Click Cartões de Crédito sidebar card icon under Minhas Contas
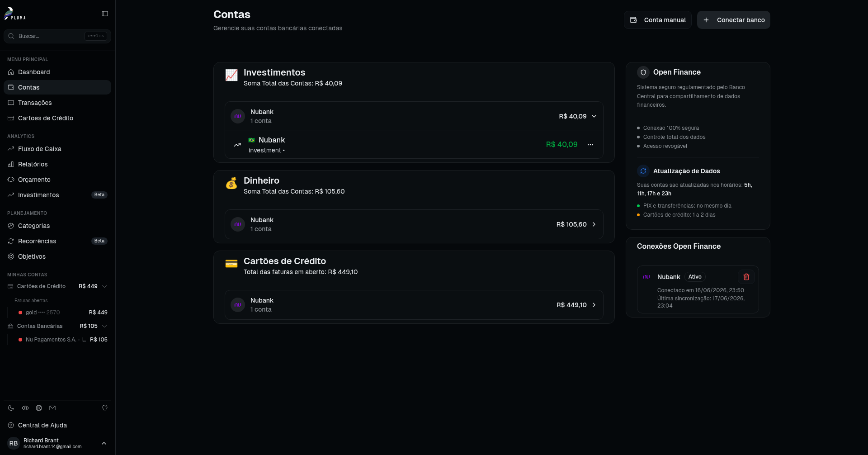Image resolution: width=868 pixels, height=455 pixels. tap(10, 286)
